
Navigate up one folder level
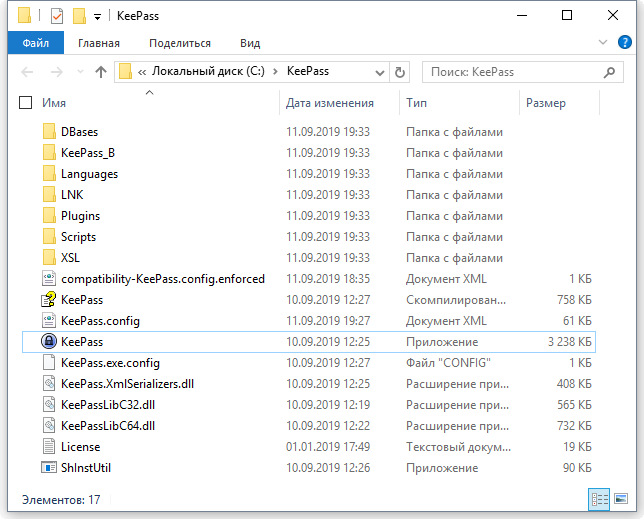tap(100, 72)
